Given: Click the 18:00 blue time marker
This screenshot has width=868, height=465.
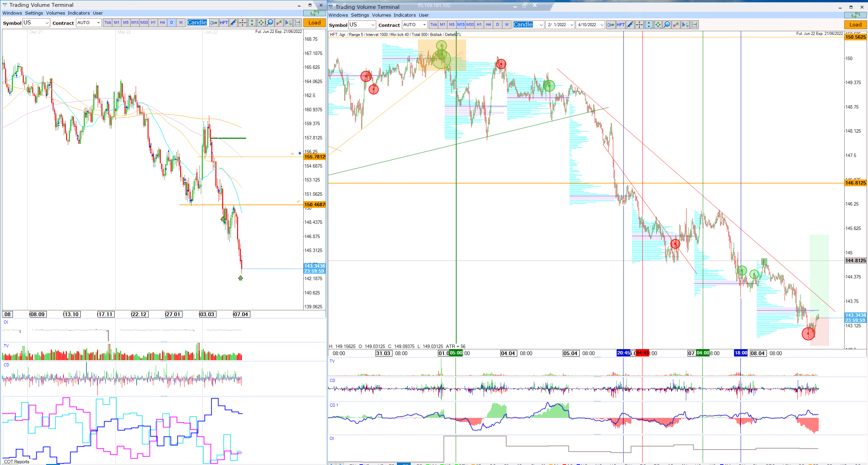Looking at the screenshot, I should point(741,353).
